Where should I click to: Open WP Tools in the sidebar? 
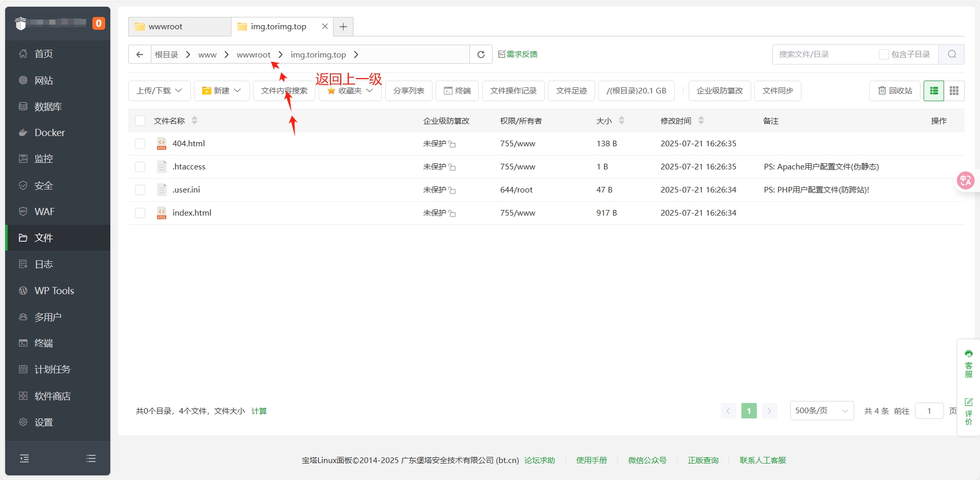tap(54, 291)
